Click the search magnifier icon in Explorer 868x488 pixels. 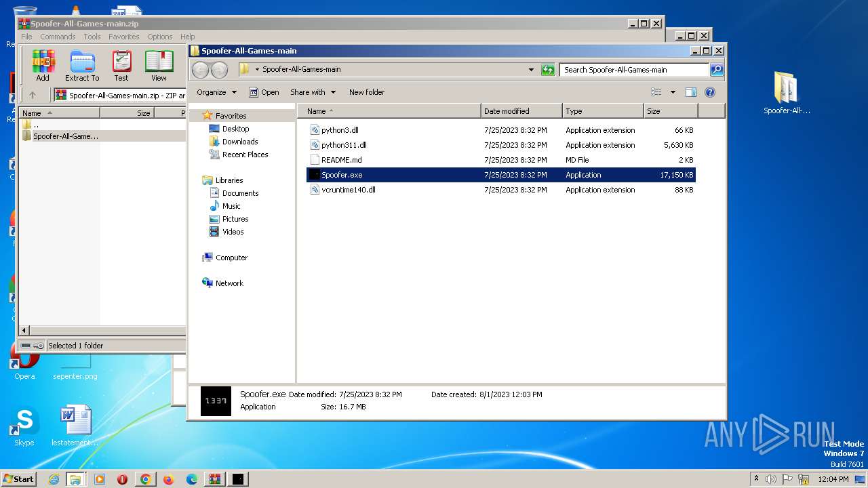coord(716,69)
